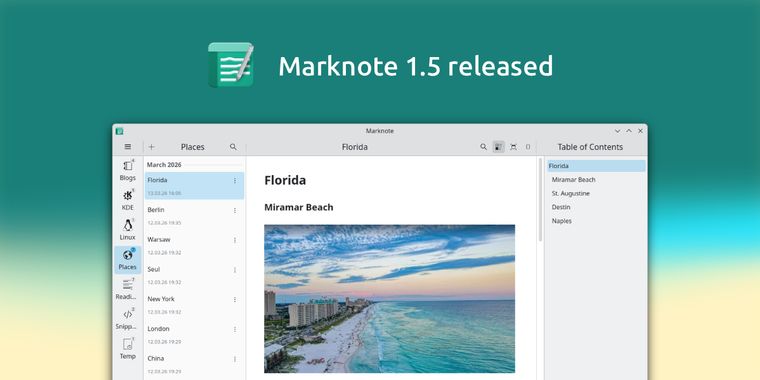Open options menu for New York note
The height and width of the screenshot is (380, 760).
235,300
